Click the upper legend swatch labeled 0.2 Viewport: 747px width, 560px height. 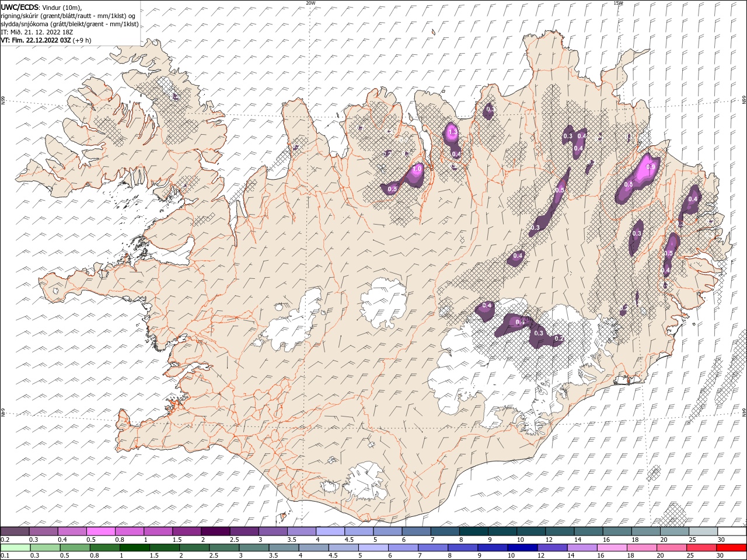click(x=15, y=531)
